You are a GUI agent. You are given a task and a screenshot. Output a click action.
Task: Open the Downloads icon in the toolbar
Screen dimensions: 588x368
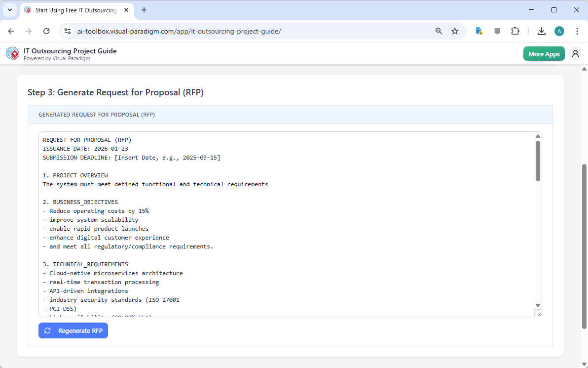point(541,31)
